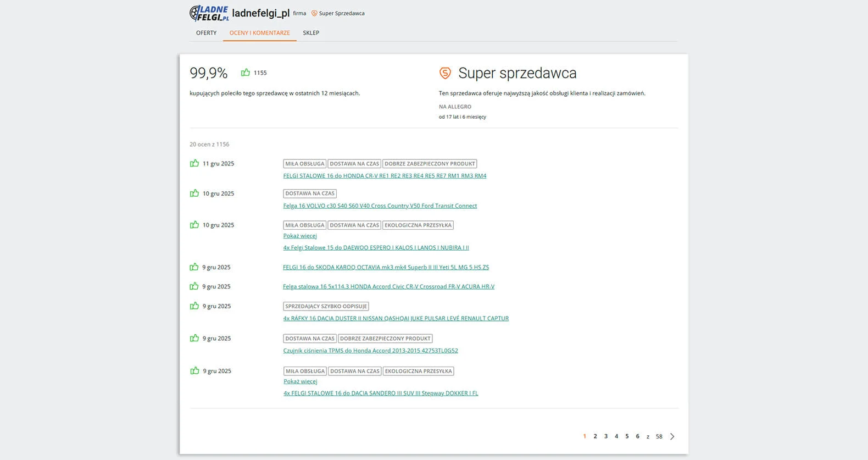Click SPRZEDAJĄCY SZYBKO ODPISUJE tag
The image size is (868, 460).
pyautogui.click(x=326, y=306)
